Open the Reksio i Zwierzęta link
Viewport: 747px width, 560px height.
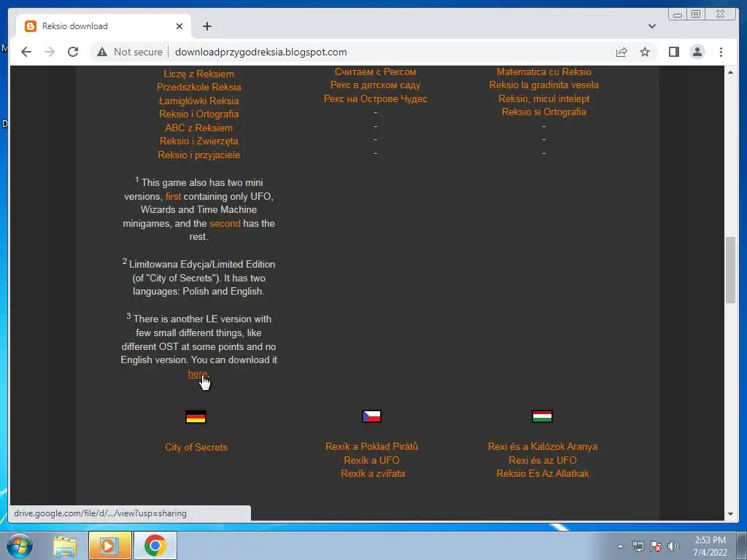pyautogui.click(x=198, y=141)
